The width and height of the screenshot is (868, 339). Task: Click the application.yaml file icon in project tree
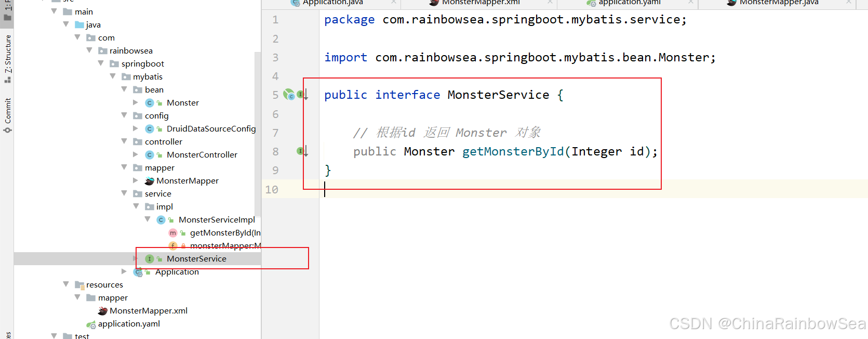[91, 324]
